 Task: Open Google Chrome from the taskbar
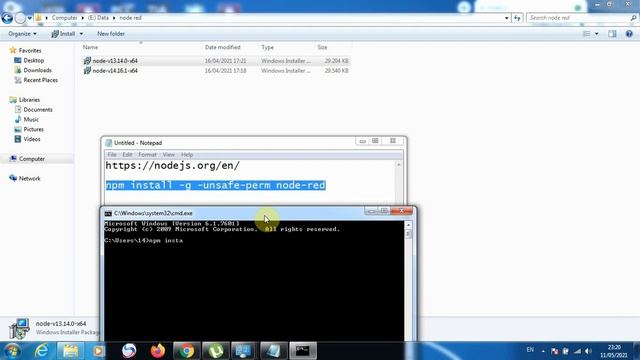coord(187,351)
